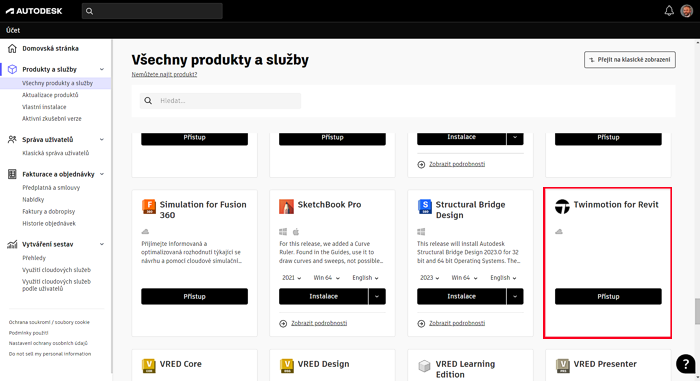Click the top bar search input
700x381 pixels.
152,11
